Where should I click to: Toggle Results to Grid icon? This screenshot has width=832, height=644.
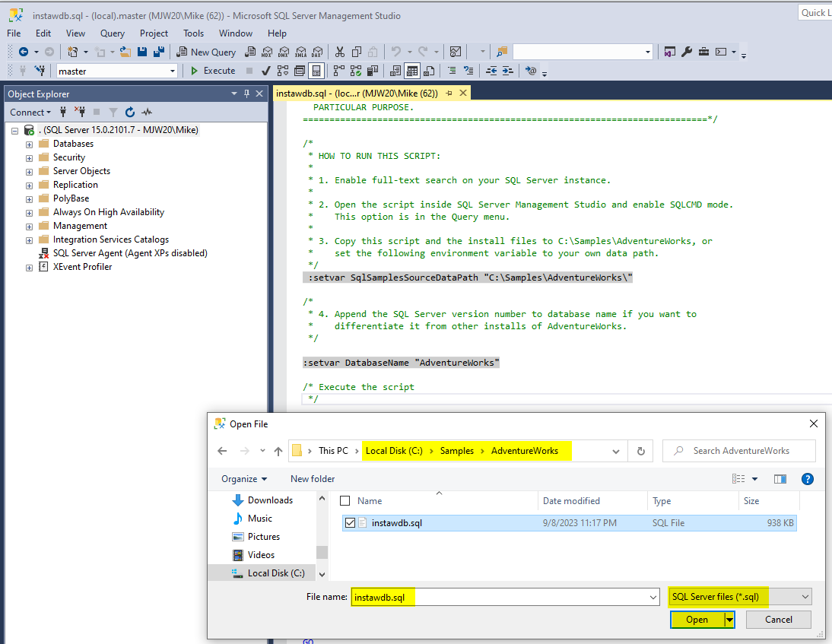tap(411, 71)
